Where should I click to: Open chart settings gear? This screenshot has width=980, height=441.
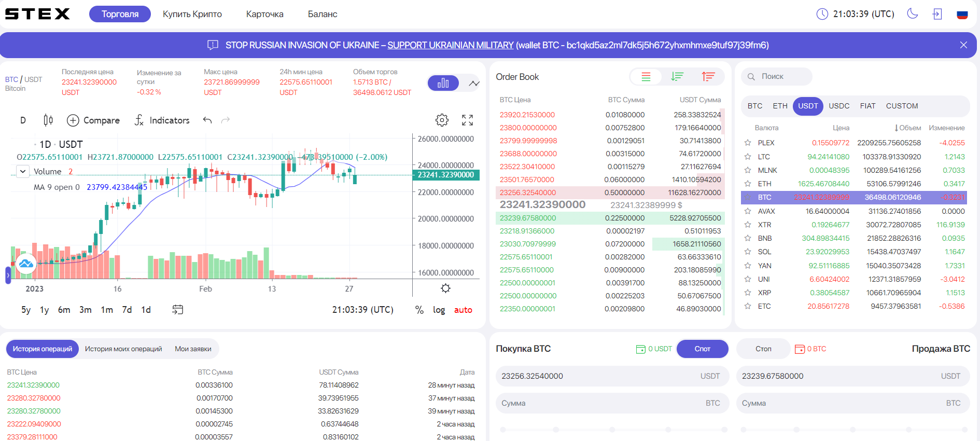[442, 120]
